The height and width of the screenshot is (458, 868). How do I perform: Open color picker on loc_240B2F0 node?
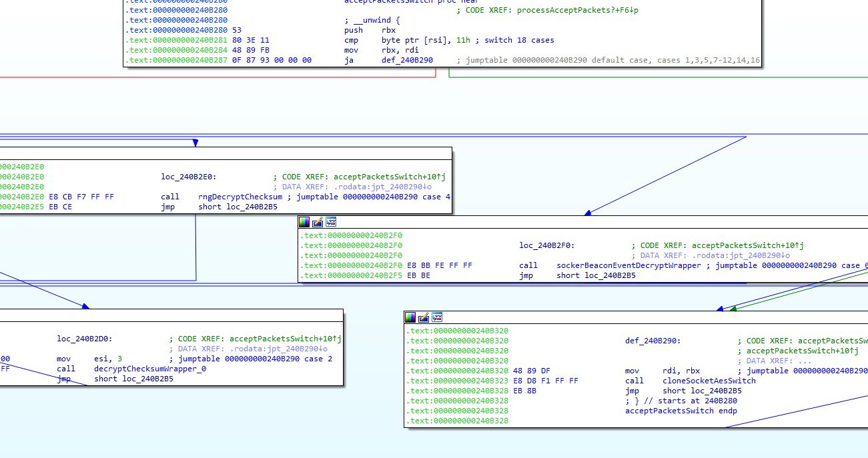click(304, 222)
